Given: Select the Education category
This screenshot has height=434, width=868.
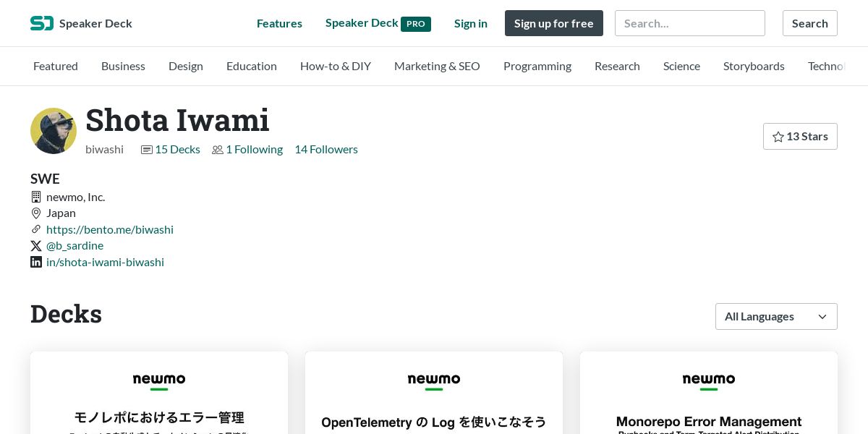Looking at the screenshot, I should [x=252, y=66].
